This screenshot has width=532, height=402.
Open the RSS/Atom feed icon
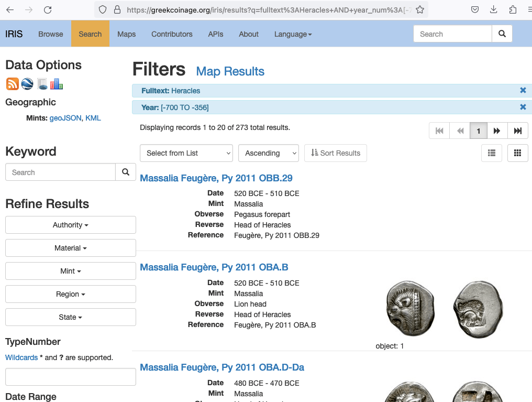(x=12, y=84)
